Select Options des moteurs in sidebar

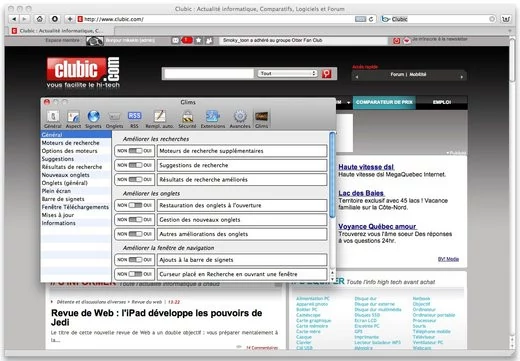pyautogui.click(x=76, y=151)
